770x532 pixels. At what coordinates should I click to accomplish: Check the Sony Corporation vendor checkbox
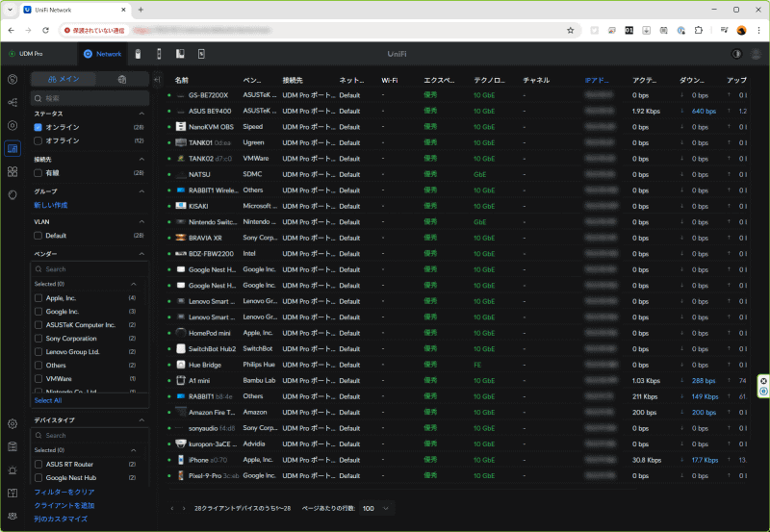click(38, 338)
